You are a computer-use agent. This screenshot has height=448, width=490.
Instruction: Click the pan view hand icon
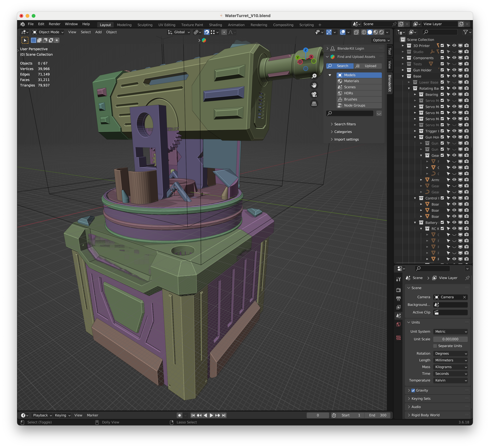(x=314, y=85)
